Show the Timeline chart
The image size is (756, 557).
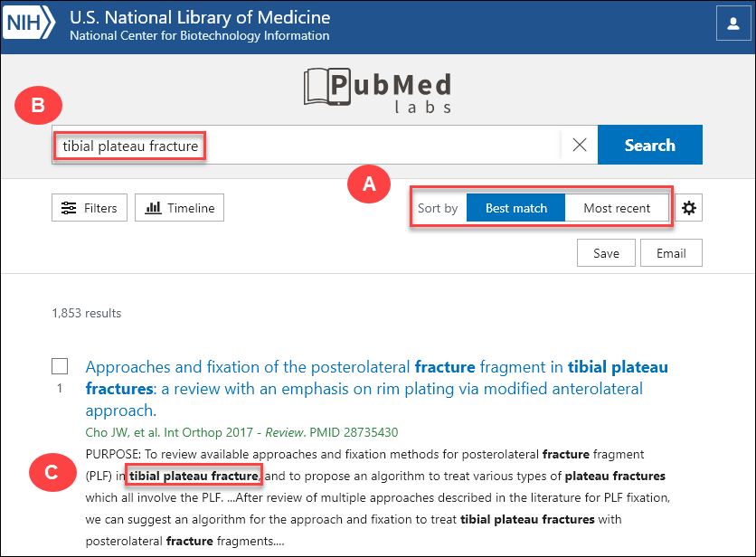coord(179,208)
